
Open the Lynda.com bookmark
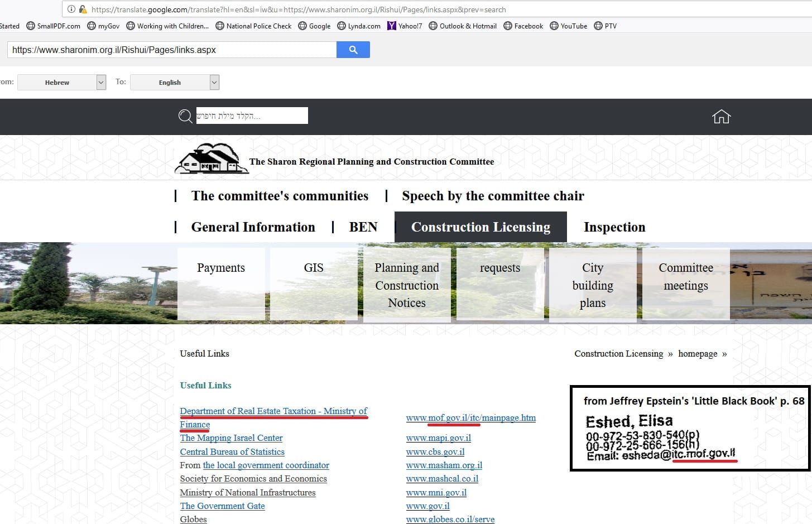pyautogui.click(x=359, y=26)
